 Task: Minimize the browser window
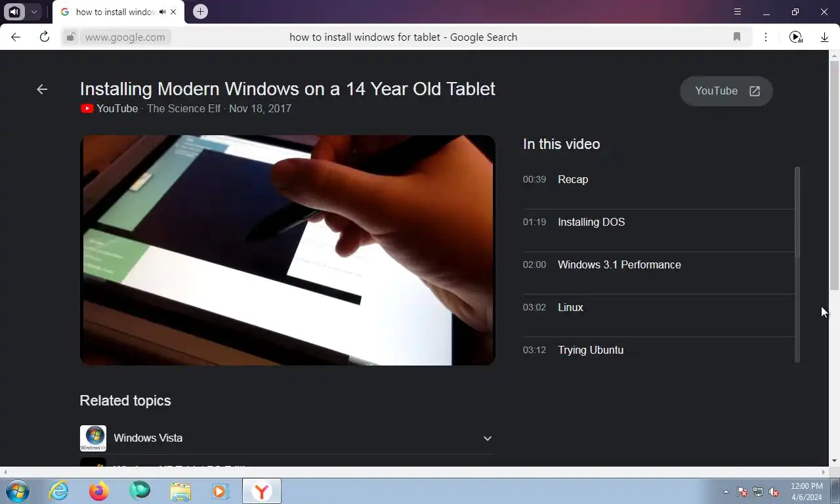pos(766,12)
